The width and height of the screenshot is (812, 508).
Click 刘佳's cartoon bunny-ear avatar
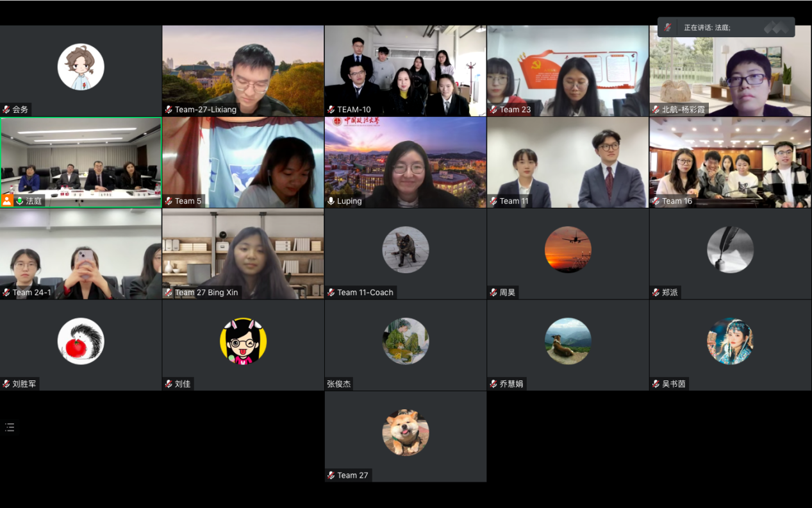point(243,341)
